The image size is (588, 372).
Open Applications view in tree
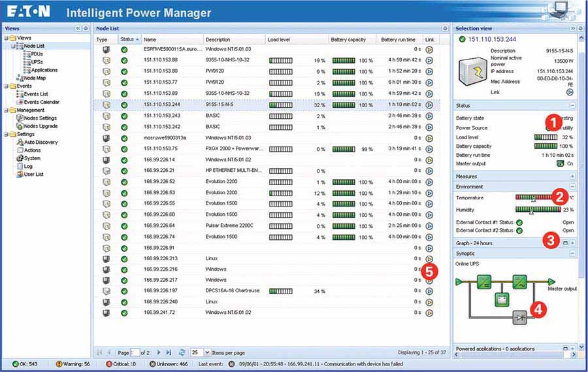pyautogui.click(x=44, y=70)
